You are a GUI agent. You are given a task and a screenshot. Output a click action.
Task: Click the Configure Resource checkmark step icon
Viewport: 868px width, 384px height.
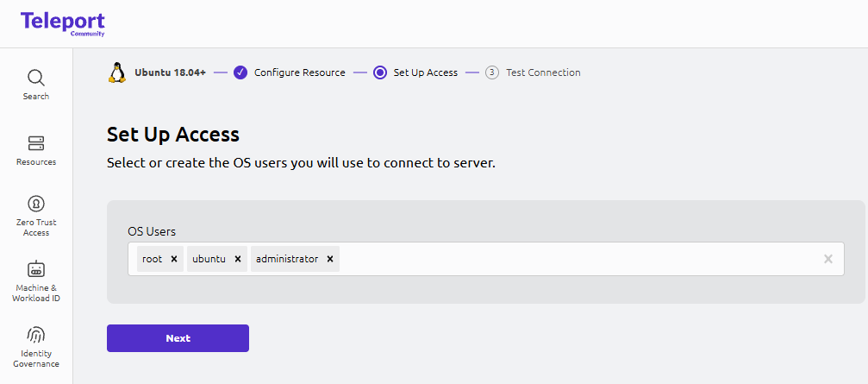pos(240,72)
